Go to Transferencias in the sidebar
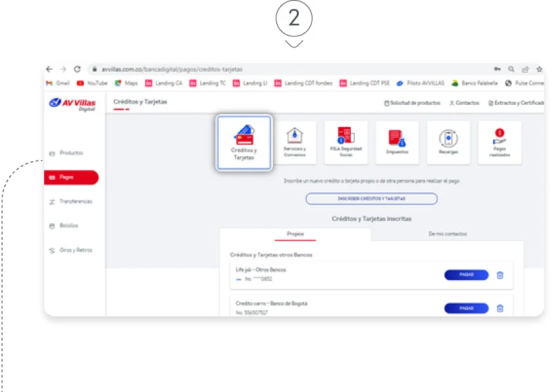Screen dimensions: 552x392 pos(75,202)
